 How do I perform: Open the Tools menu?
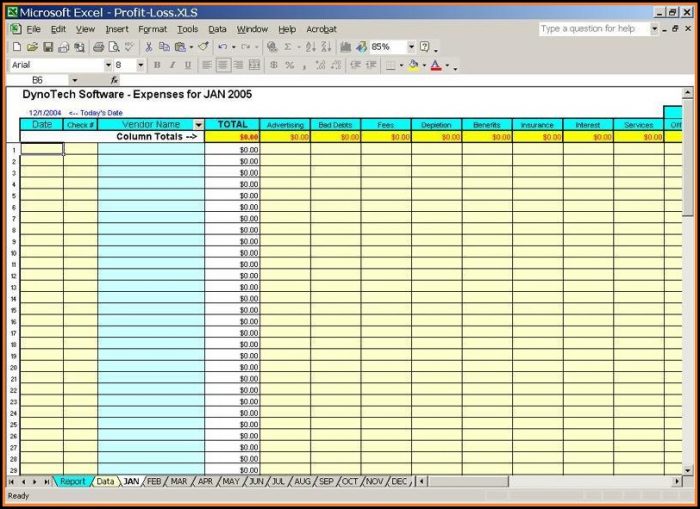click(x=188, y=29)
